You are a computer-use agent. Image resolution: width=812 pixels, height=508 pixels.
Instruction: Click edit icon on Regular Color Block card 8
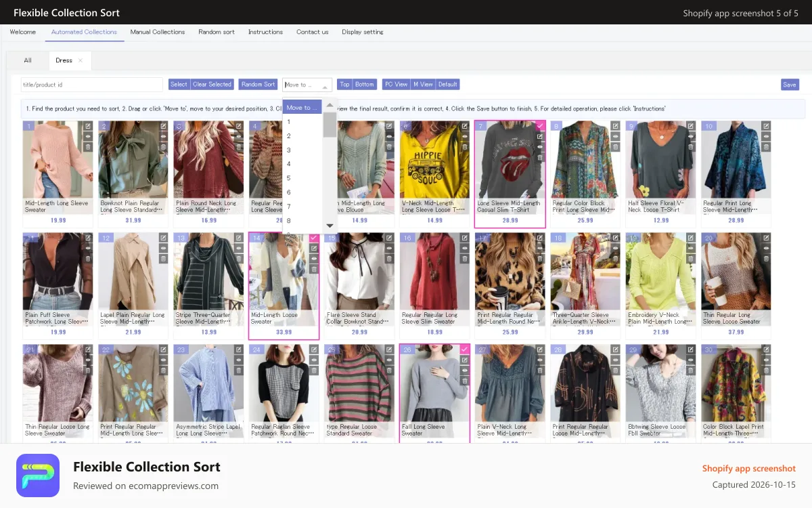615,126
